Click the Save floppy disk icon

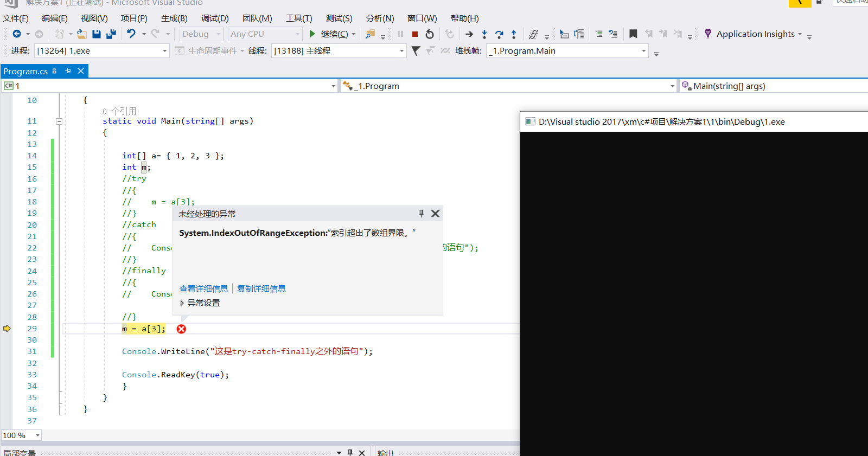point(97,34)
